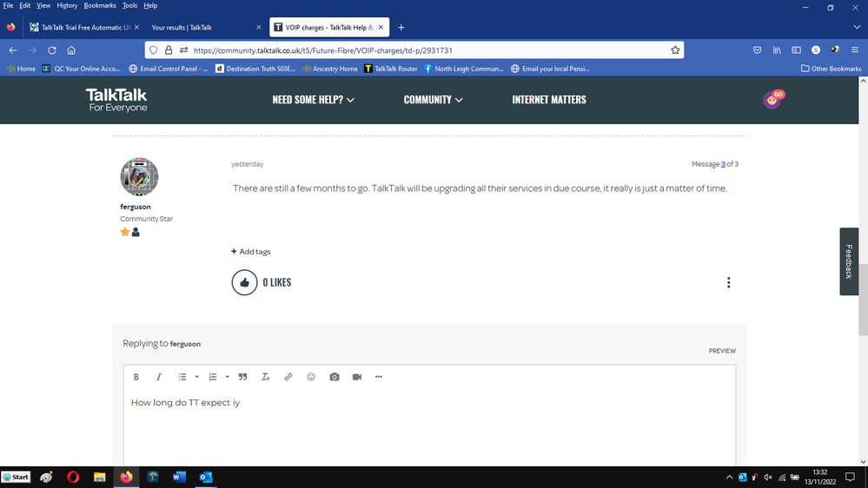Click the address bar URL

click(x=322, y=50)
